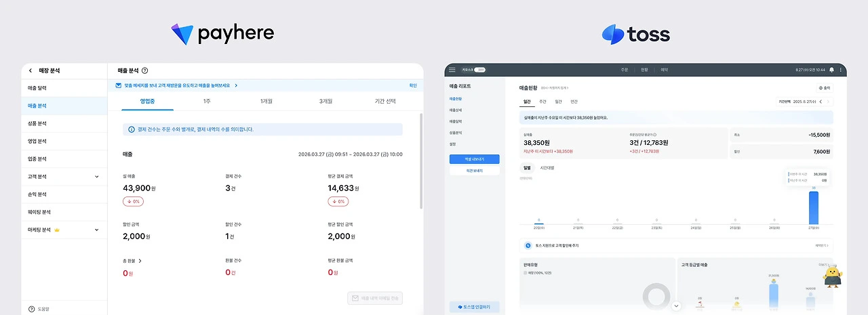Open 매출상세 in toss sidebar
The image size is (868, 315).
[x=456, y=110]
